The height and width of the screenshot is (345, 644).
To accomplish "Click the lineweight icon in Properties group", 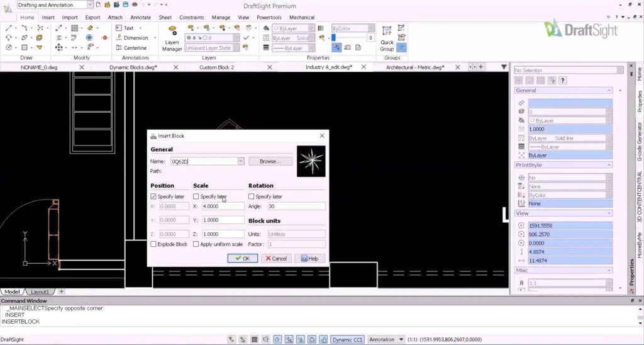I will (266, 48).
